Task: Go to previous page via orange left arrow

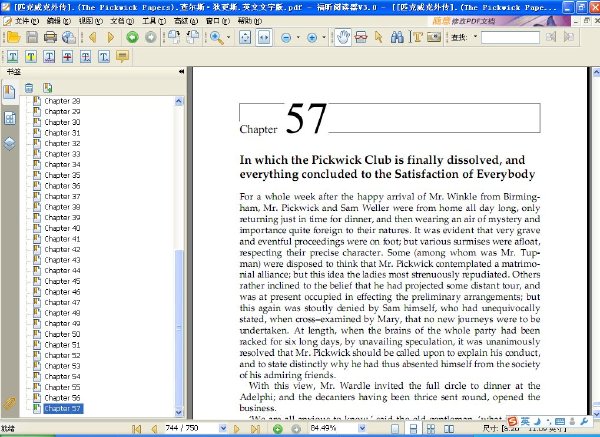Action: (92, 37)
